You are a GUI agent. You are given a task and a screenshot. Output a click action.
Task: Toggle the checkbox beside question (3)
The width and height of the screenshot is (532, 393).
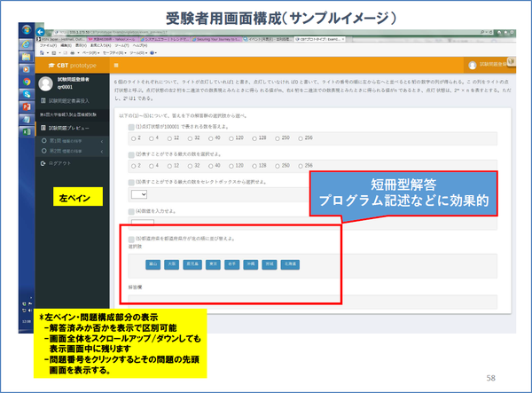[131, 183]
